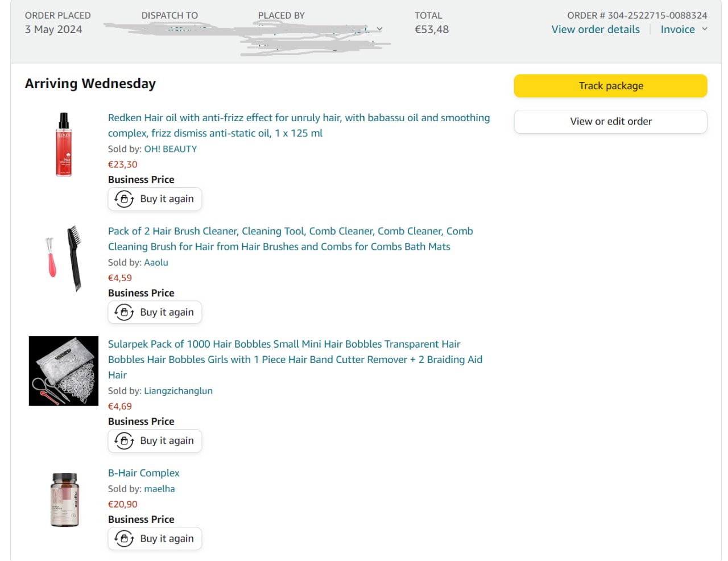Screen dimensions: 728x561
Task: Open the B-Hair Complex bottle image
Action: click(x=64, y=500)
